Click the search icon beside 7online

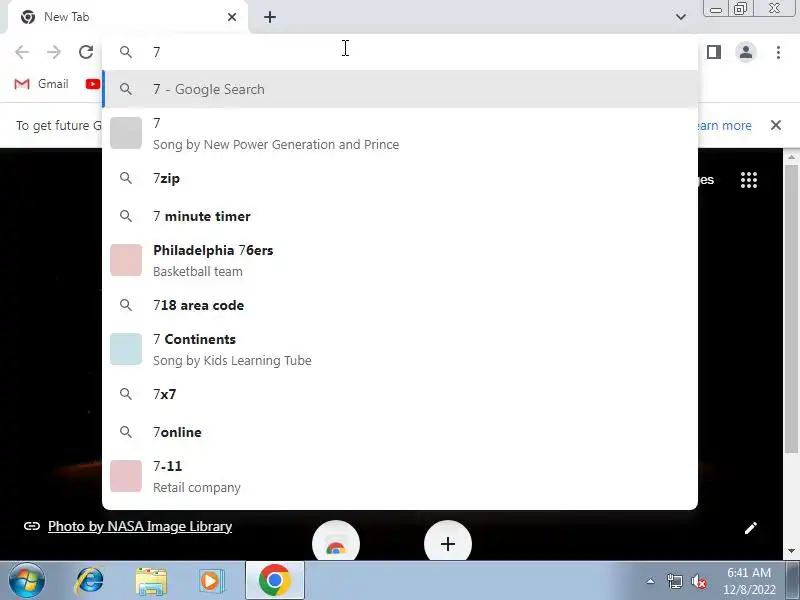126,432
